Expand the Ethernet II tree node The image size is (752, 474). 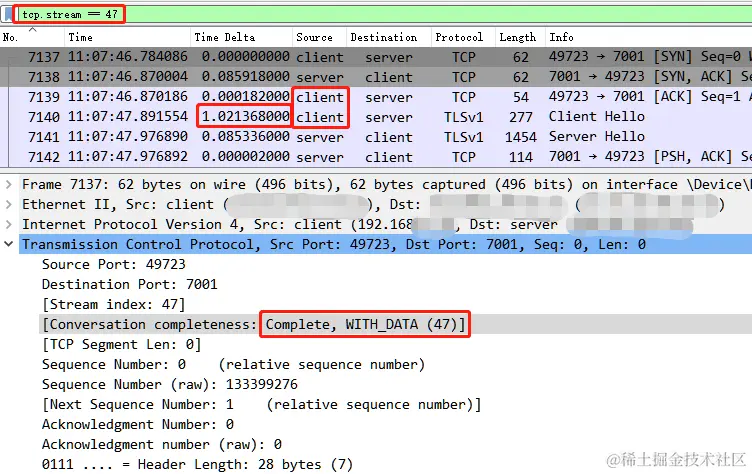[8, 204]
